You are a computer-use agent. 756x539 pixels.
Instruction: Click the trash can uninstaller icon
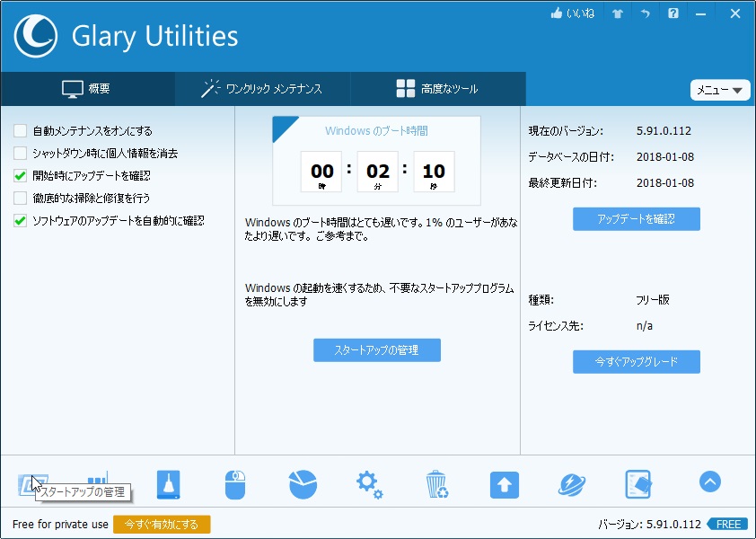coord(437,482)
